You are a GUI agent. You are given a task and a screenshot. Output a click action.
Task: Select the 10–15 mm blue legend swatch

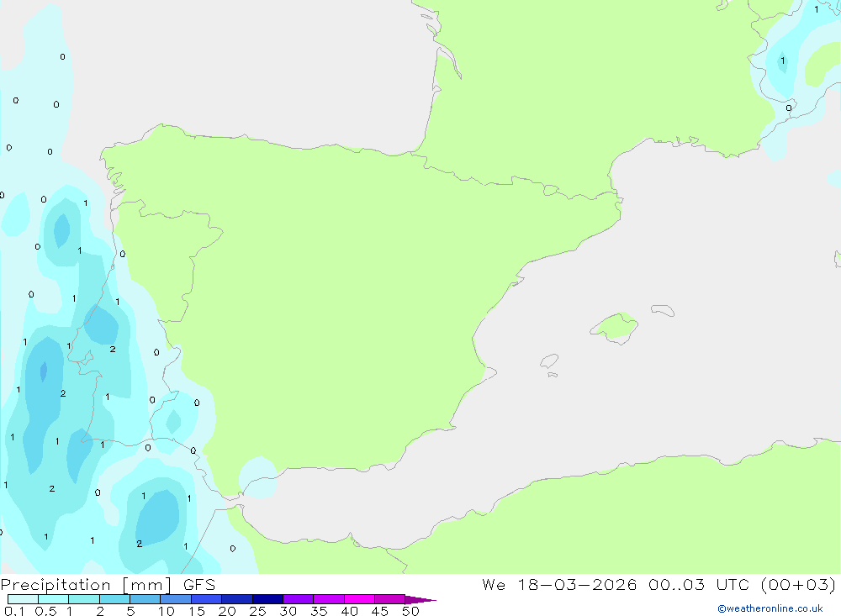click(x=176, y=599)
